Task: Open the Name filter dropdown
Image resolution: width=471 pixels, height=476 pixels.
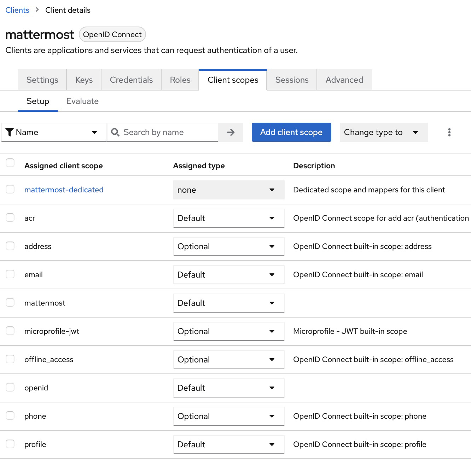Action: pos(54,132)
